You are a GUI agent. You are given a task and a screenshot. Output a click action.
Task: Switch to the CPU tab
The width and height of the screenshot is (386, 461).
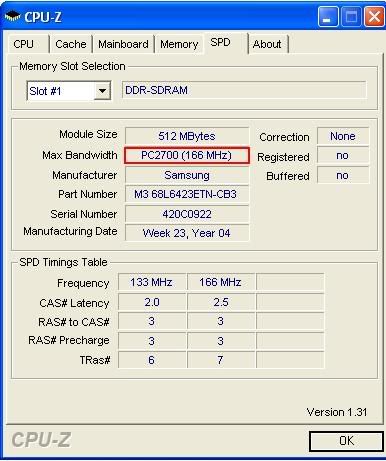[28, 44]
